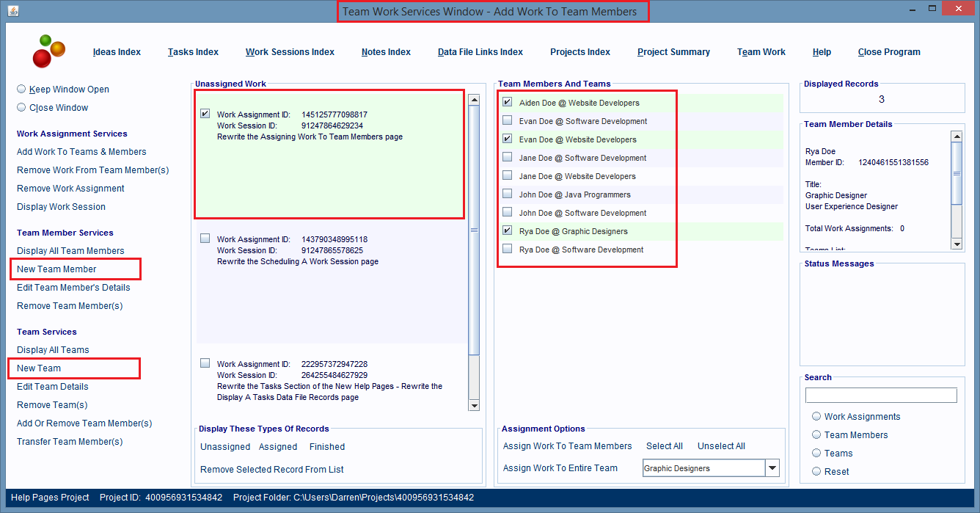Click the colored circles application logo
This screenshot has width=980, height=513.
[x=50, y=51]
